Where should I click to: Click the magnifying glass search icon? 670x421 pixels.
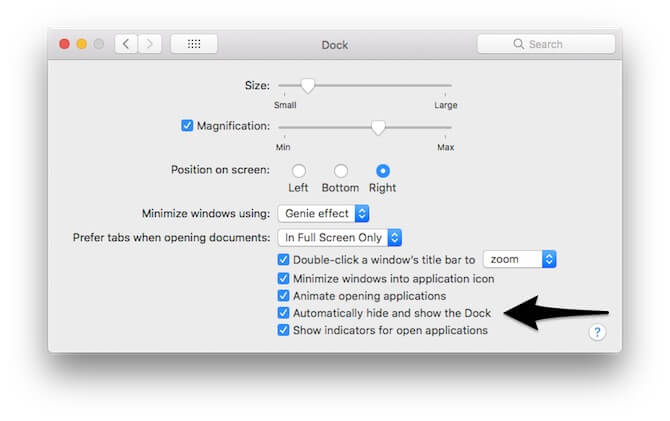tap(518, 44)
